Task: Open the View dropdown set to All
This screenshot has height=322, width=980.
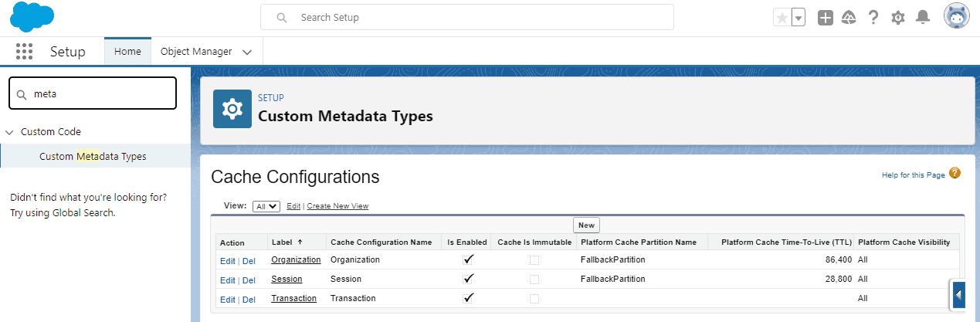Action: pyautogui.click(x=266, y=206)
